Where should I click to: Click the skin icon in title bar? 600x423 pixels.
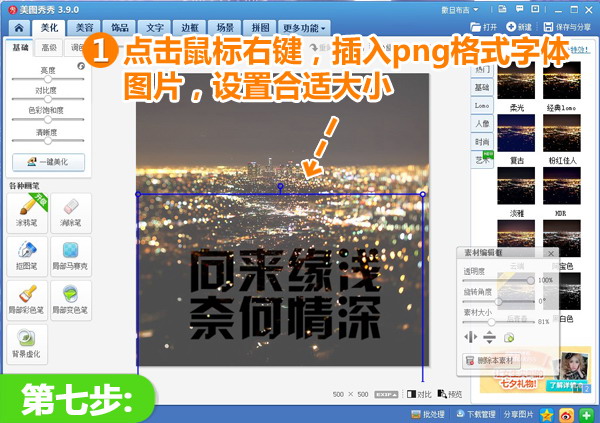point(502,9)
